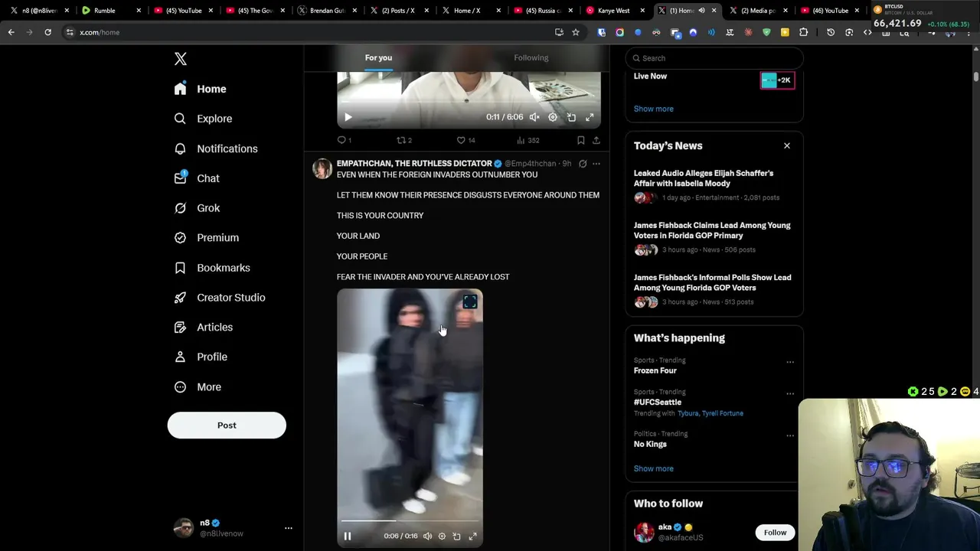Like the post with 14 likes

[x=465, y=140]
